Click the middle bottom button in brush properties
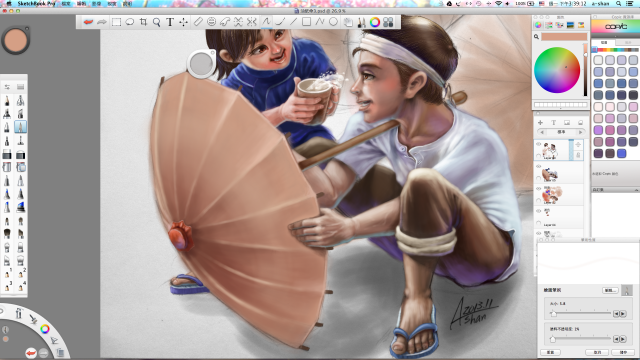The image size is (640, 360). coord(598,352)
